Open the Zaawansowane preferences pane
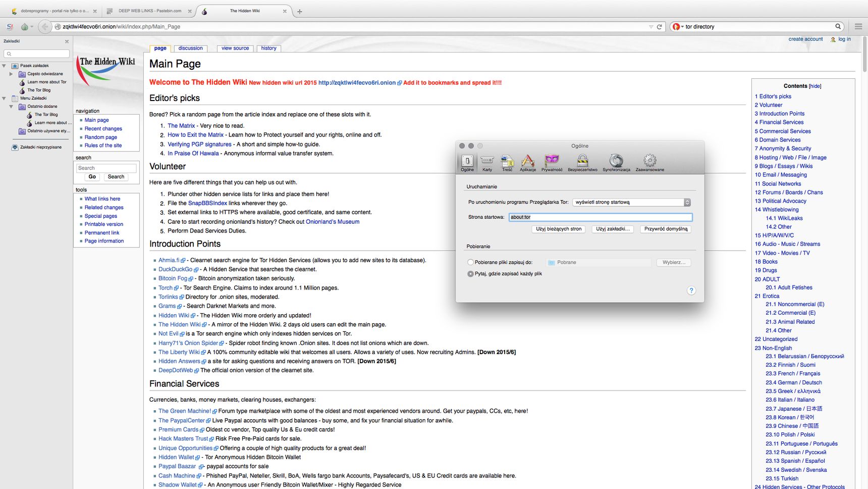 [650, 163]
